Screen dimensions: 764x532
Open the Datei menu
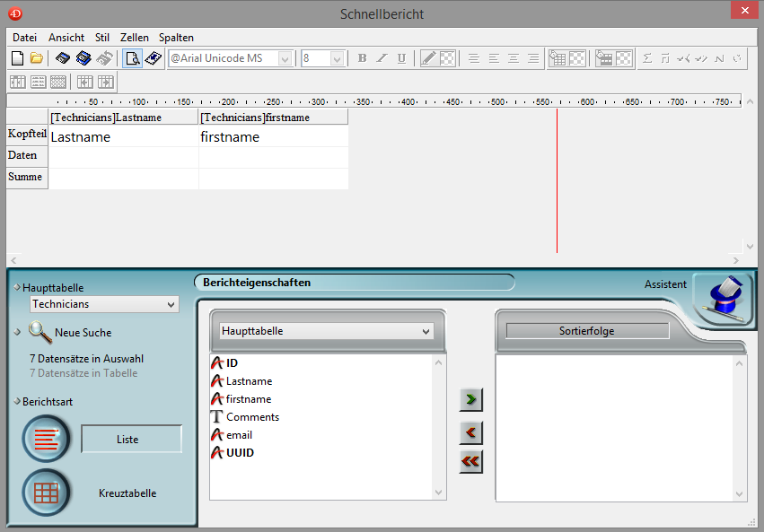pyautogui.click(x=25, y=38)
